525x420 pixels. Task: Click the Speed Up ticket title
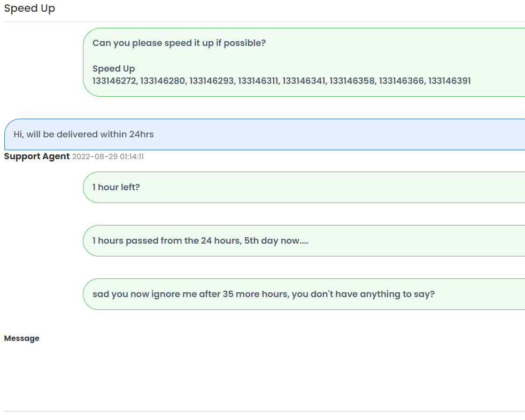[x=29, y=9]
